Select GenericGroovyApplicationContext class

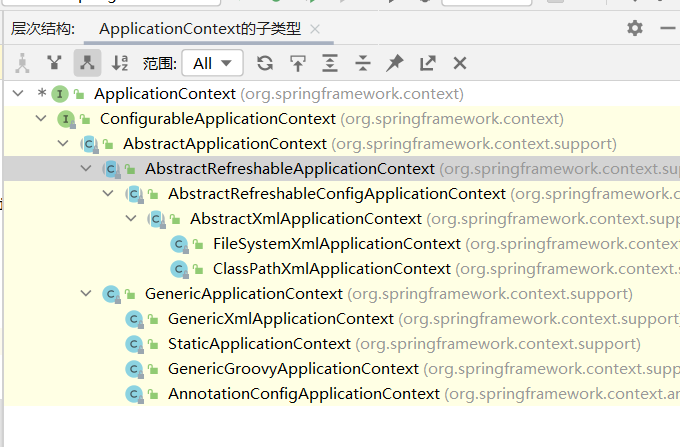click(x=342, y=369)
